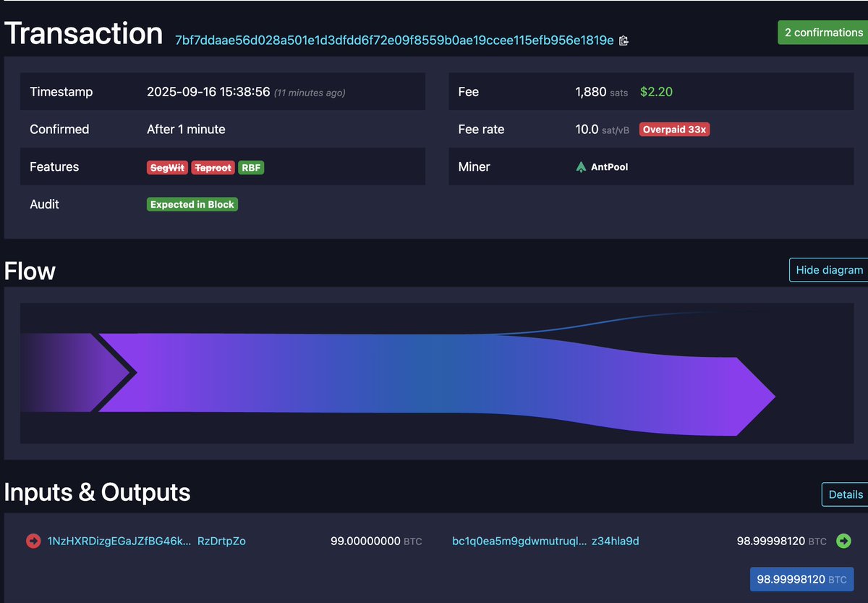868x603 pixels.
Task: Select the SegWit feature badge
Action: click(x=167, y=167)
